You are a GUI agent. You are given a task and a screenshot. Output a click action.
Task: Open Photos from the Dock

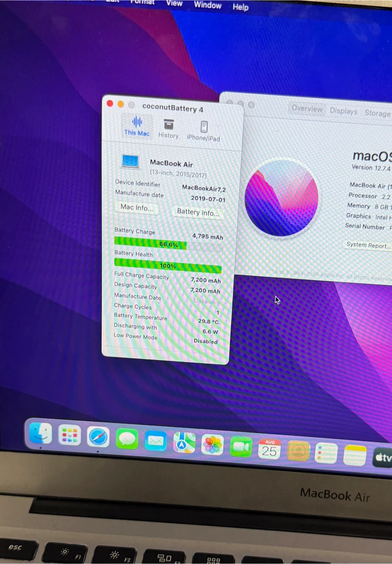212,445
